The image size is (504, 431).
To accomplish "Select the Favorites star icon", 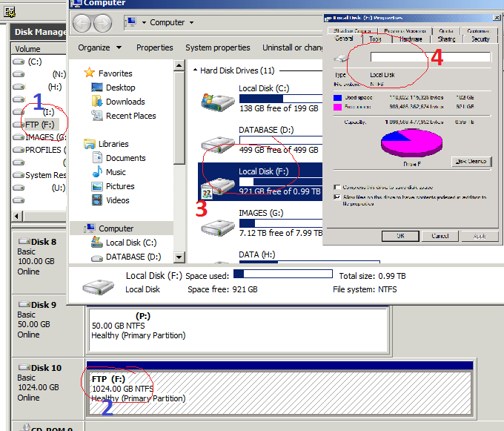I will 89,73.
